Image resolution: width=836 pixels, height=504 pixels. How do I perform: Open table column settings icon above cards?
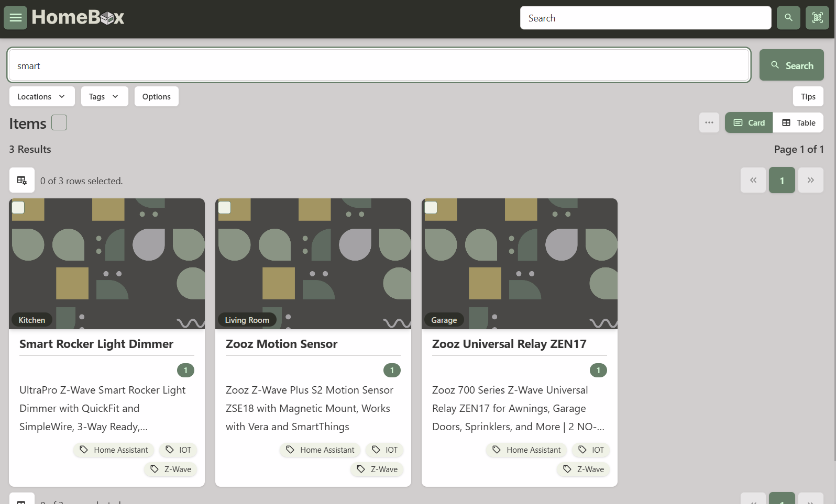(x=22, y=181)
